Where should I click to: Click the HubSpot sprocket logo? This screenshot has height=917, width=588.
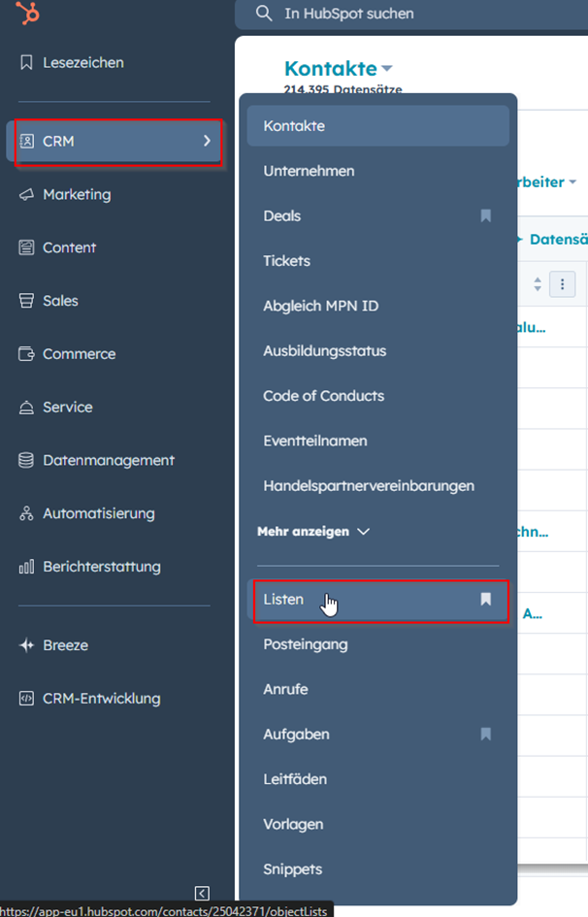[27, 13]
